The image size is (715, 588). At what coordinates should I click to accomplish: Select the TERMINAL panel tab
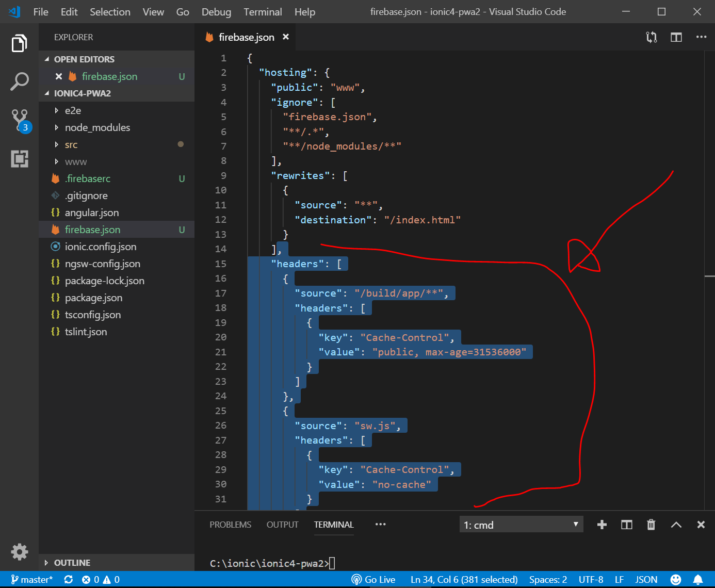[334, 525]
